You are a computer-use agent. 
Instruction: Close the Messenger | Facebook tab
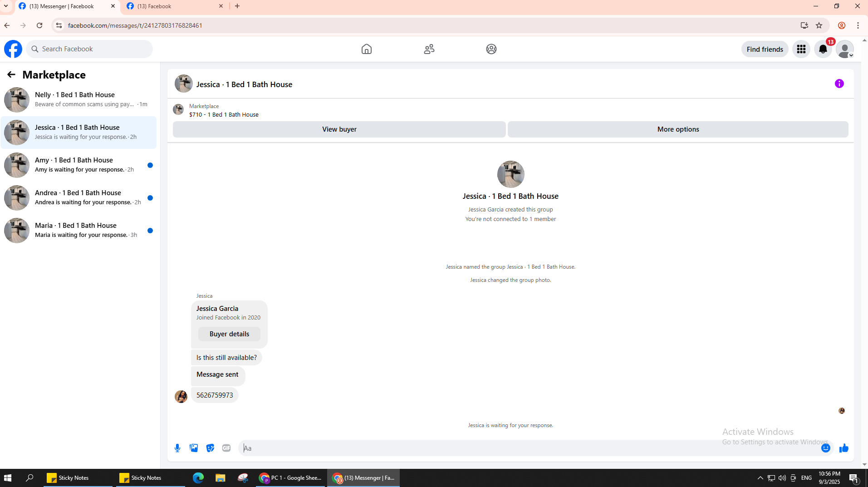pos(113,6)
